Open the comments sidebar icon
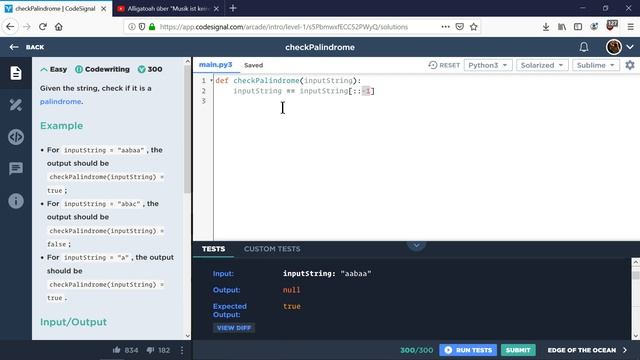640x360 pixels. 16,168
